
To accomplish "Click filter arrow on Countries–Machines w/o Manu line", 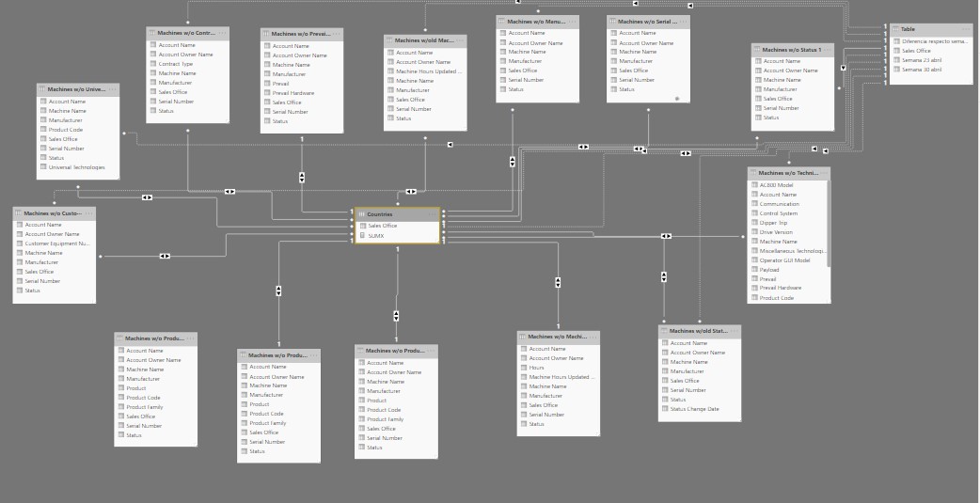I will 513,162.
